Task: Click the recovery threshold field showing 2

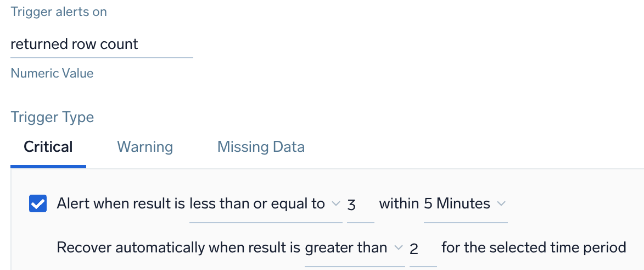Action: [422, 249]
